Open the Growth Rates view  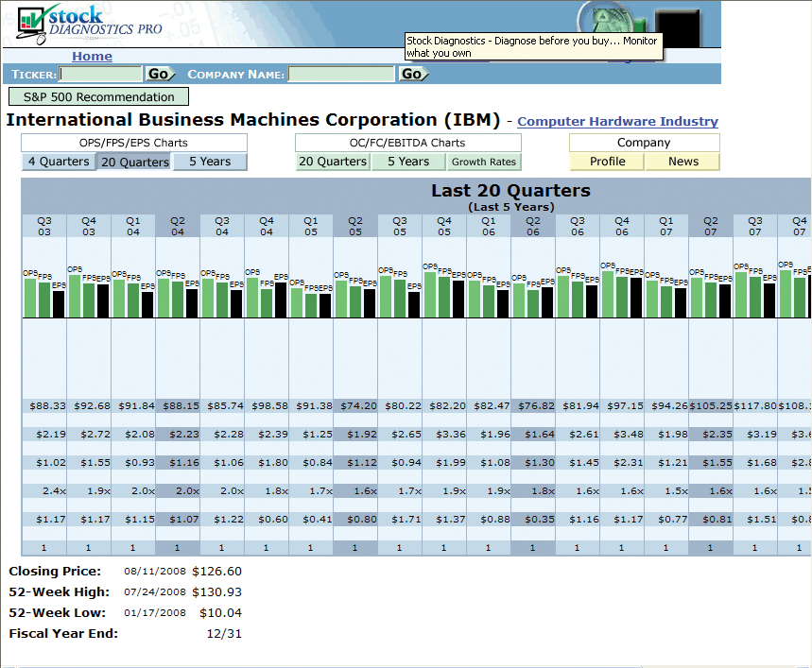(x=483, y=162)
